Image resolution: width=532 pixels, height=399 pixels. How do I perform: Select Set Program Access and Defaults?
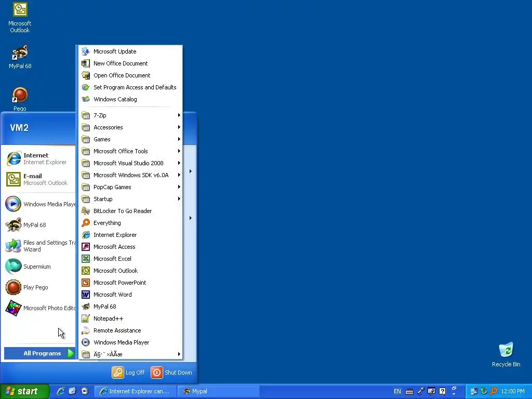pos(129,87)
